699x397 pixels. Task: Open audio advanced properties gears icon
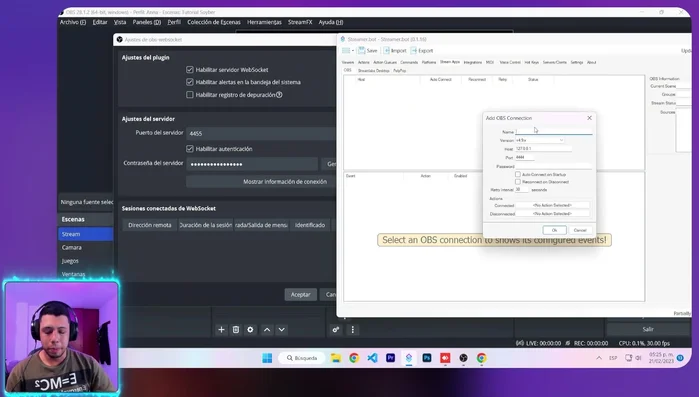[x=336, y=330]
